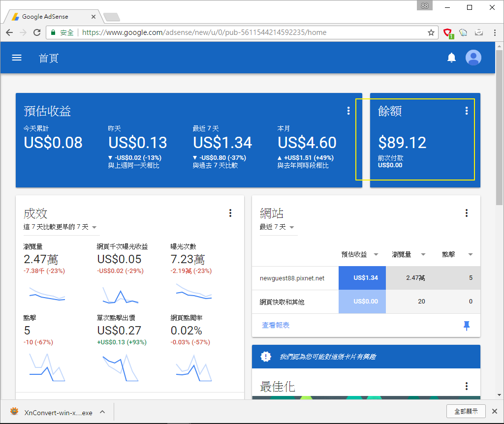
Task: Open more options on 預估收益 card
Action: click(x=348, y=111)
